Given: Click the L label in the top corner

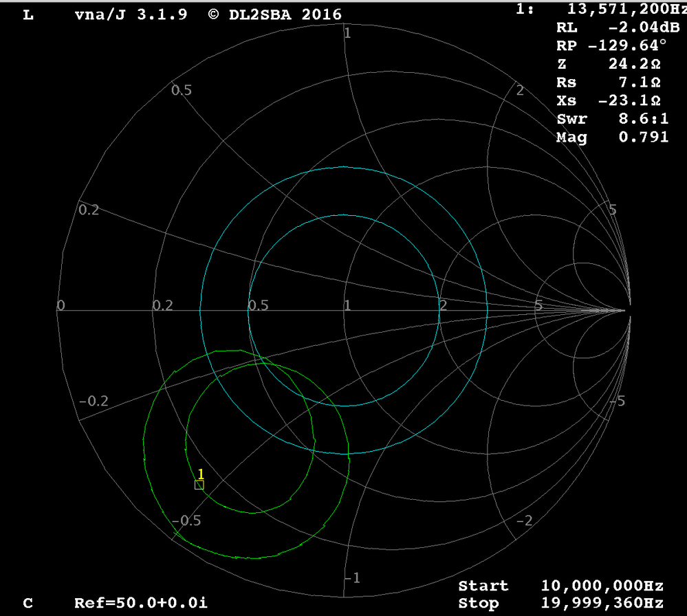Looking at the screenshot, I should pyautogui.click(x=28, y=15).
